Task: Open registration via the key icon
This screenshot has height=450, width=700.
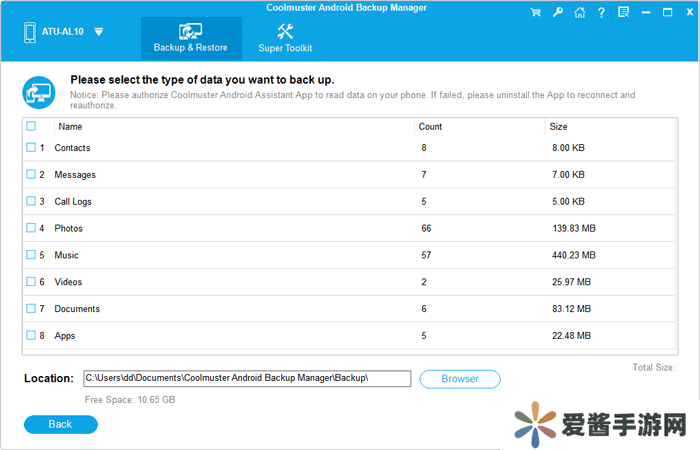Action: [x=558, y=12]
